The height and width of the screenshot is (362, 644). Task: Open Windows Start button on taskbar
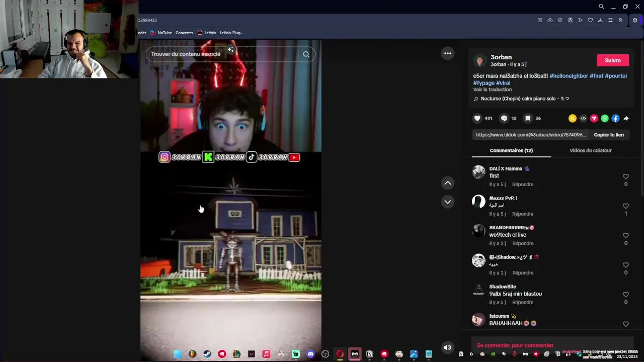pyautogui.click(x=178, y=354)
